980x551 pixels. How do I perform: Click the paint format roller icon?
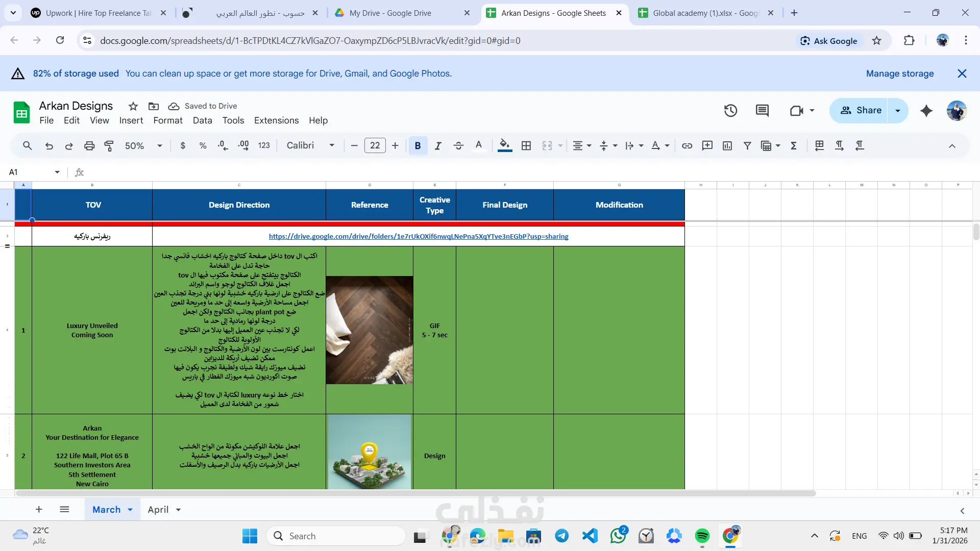[109, 146]
